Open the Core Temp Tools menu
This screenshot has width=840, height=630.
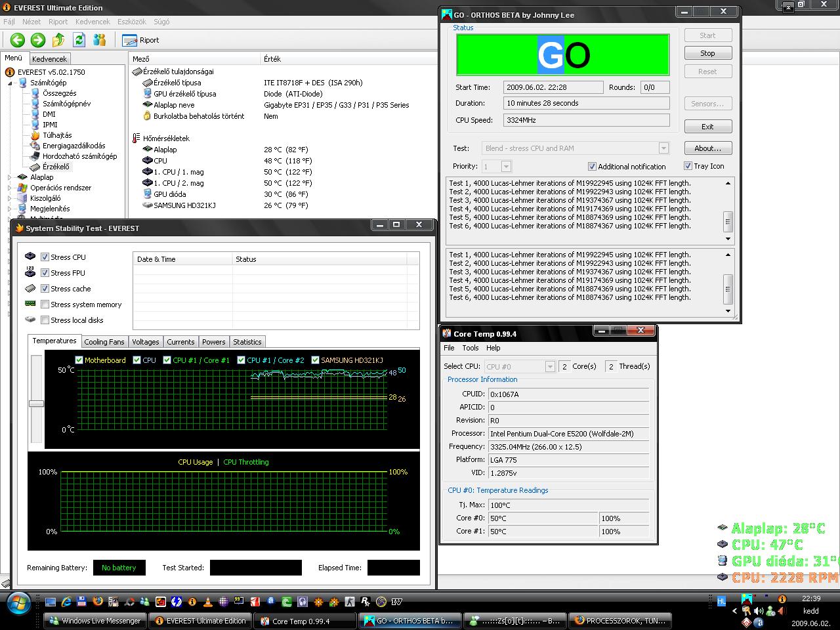tap(471, 348)
